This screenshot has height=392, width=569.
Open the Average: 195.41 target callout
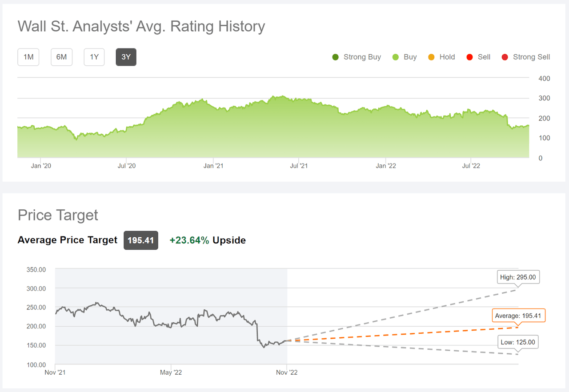tap(518, 316)
